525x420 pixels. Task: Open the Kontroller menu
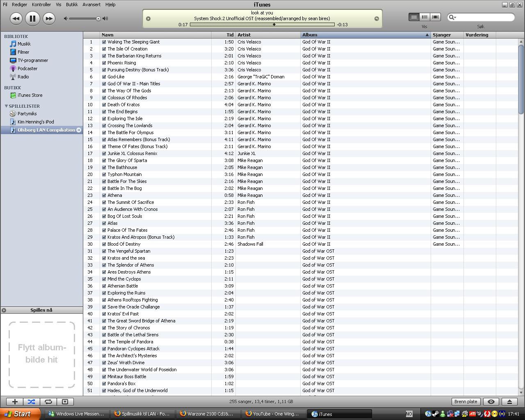[x=41, y=5]
